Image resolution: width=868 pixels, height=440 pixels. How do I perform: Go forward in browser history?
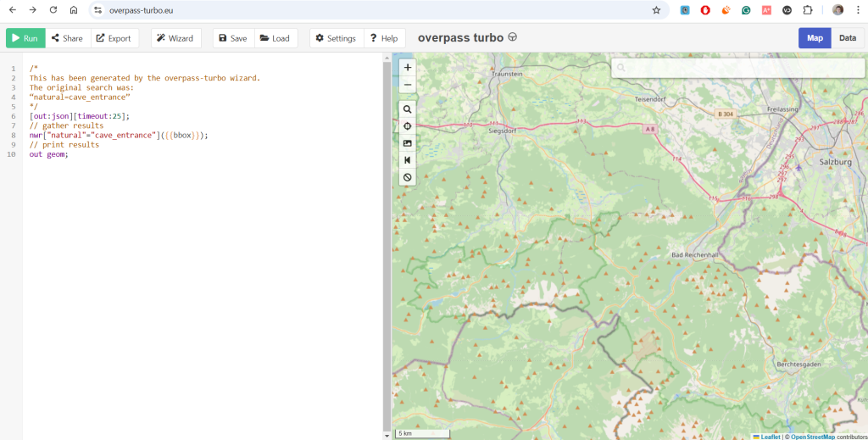tap(33, 10)
